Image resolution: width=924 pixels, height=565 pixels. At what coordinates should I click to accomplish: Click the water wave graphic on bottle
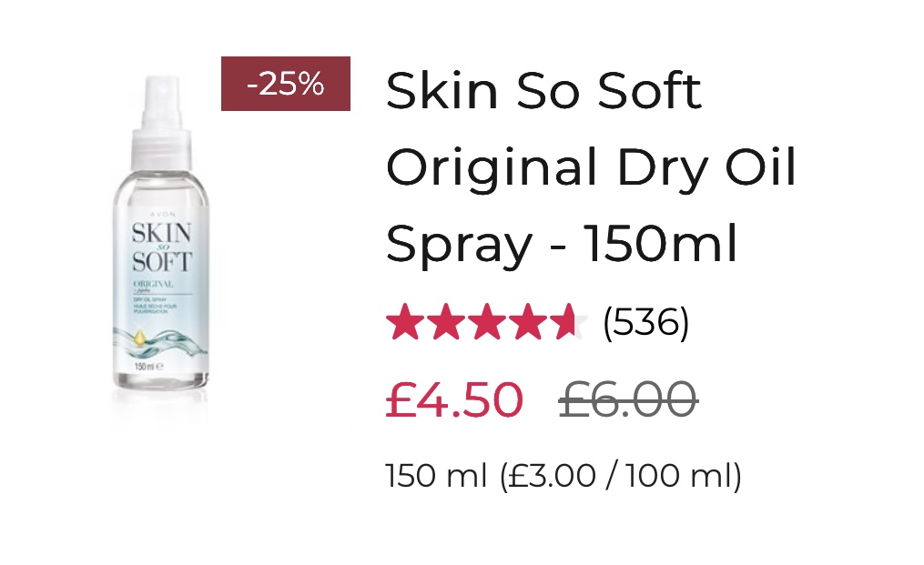click(160, 343)
